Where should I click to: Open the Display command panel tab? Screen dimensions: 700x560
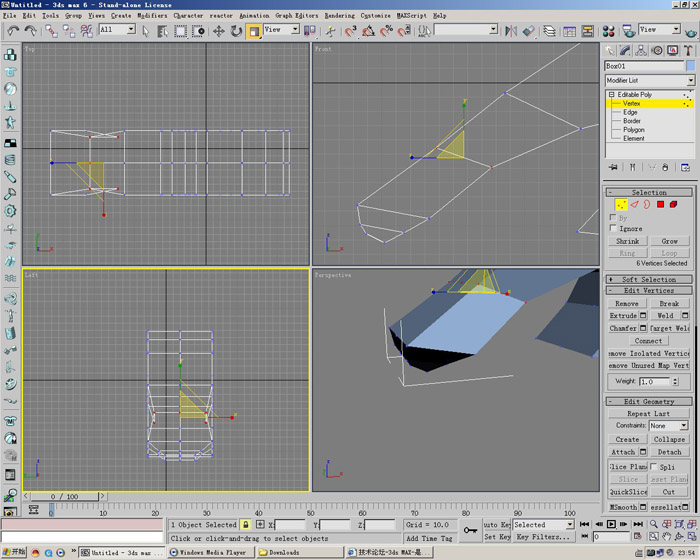click(x=674, y=50)
